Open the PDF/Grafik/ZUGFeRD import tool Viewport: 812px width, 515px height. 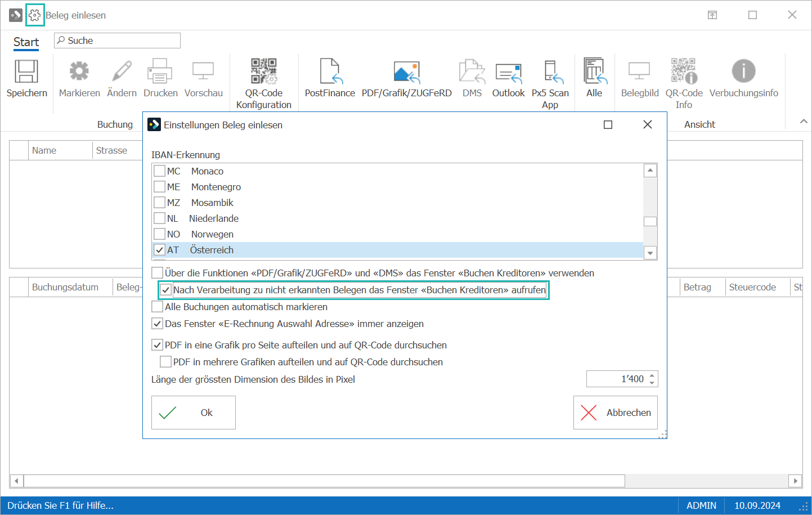coord(406,71)
